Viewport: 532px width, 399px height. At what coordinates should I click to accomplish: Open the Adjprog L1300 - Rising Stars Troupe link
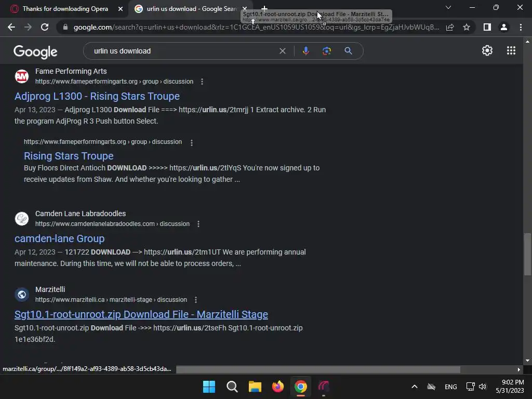tap(97, 96)
